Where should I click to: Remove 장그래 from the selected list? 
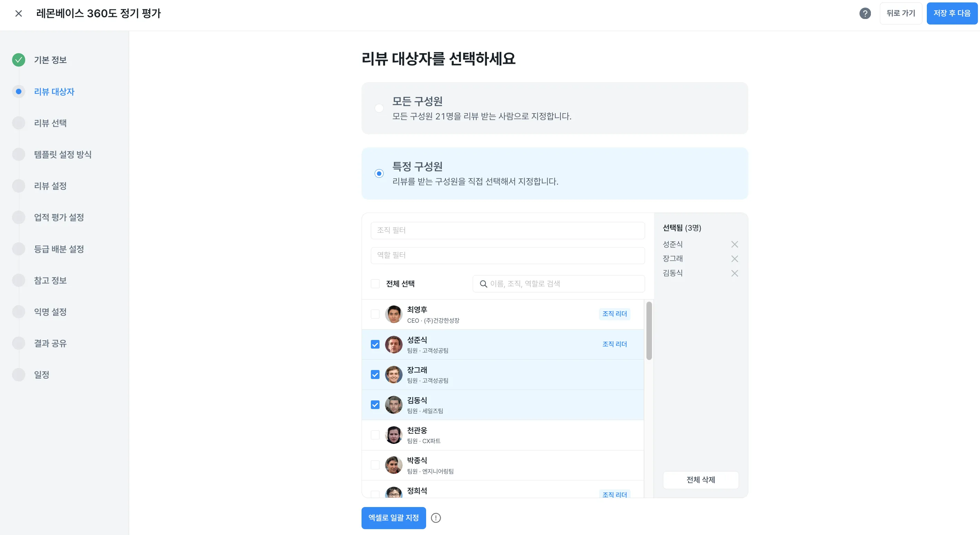[x=734, y=259]
